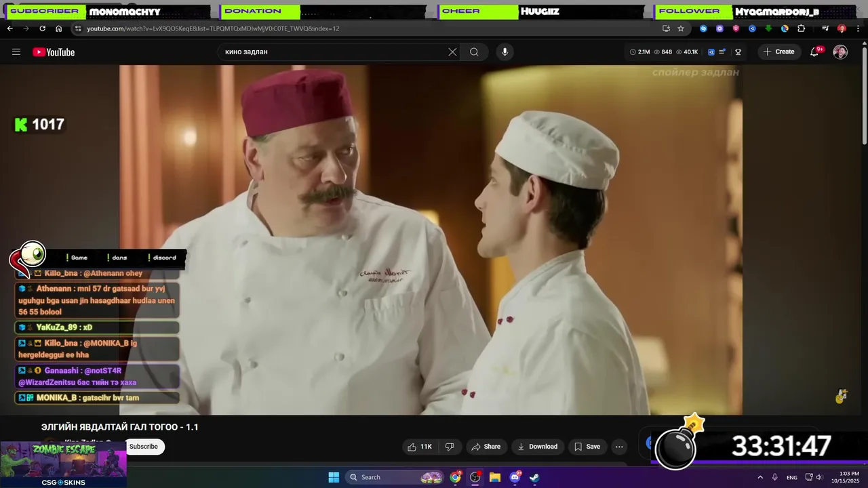Click the 2.1M clock stat
Screen dimensions: 868x488
click(640, 52)
